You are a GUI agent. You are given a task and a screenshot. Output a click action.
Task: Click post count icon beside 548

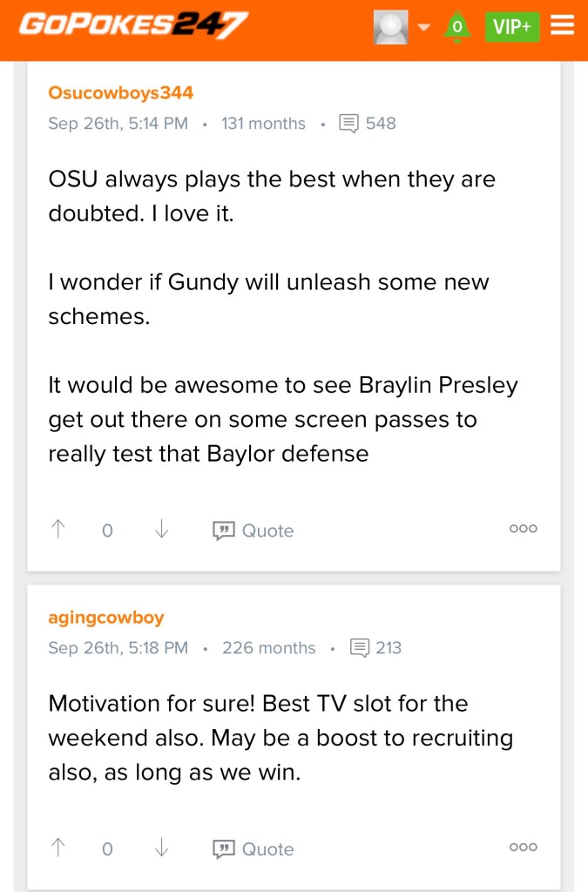pyautogui.click(x=348, y=124)
